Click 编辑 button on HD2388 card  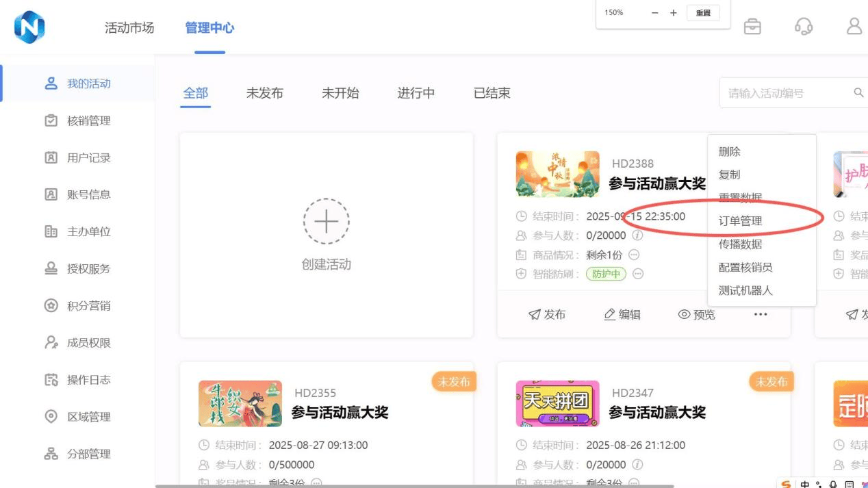[x=622, y=314]
